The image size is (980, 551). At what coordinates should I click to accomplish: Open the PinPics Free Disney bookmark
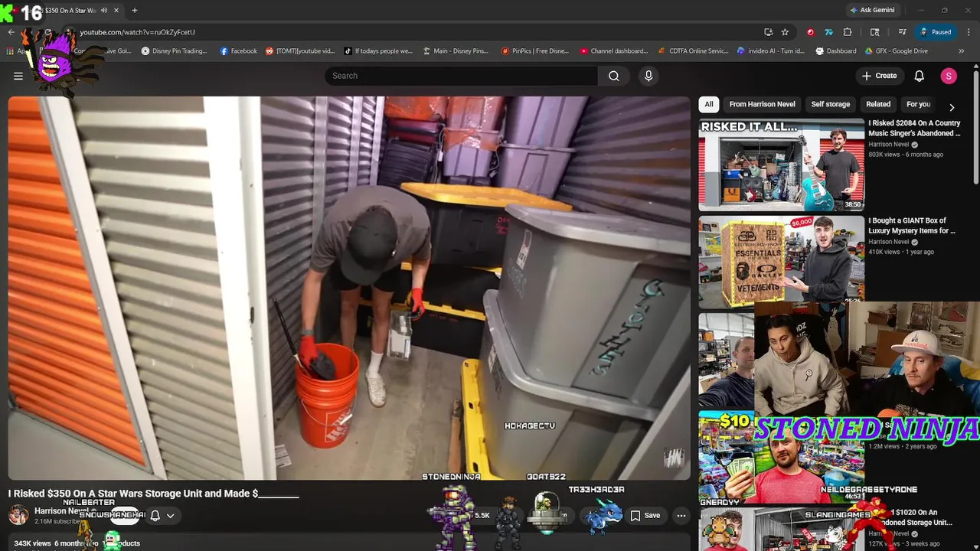coord(535,51)
